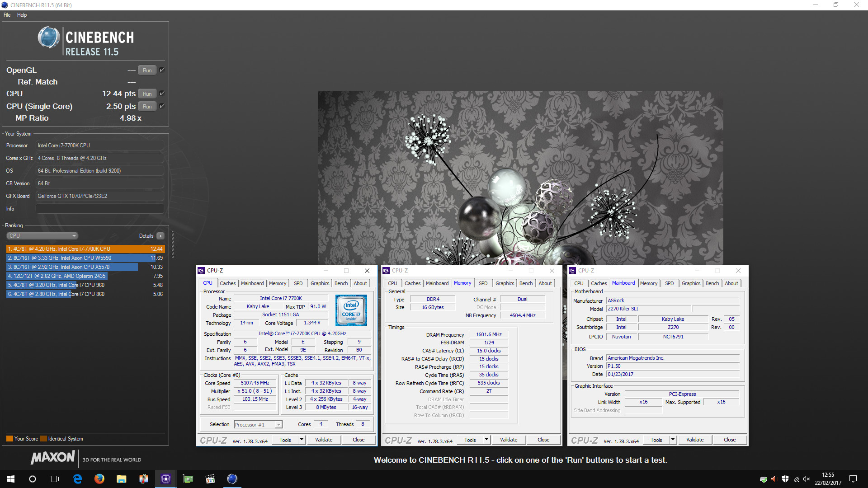
Task: Run the OpenGL benchmark
Action: click(147, 70)
